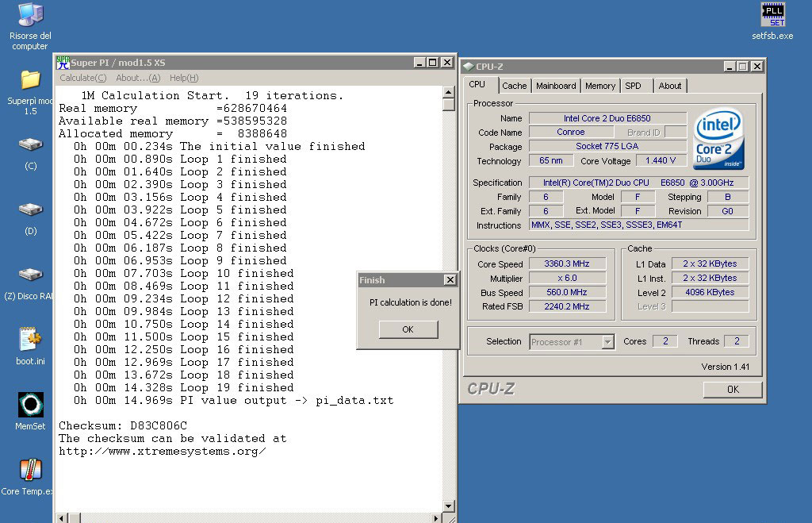Viewport: 812px width, 523px height.
Task: Click the Stepping value B
Action: pos(728,197)
